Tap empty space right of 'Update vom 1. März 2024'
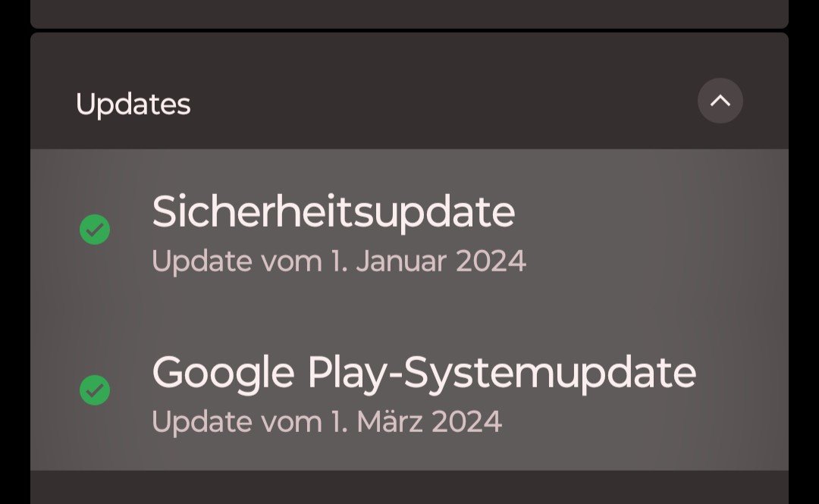This screenshot has width=819, height=504. click(x=642, y=421)
